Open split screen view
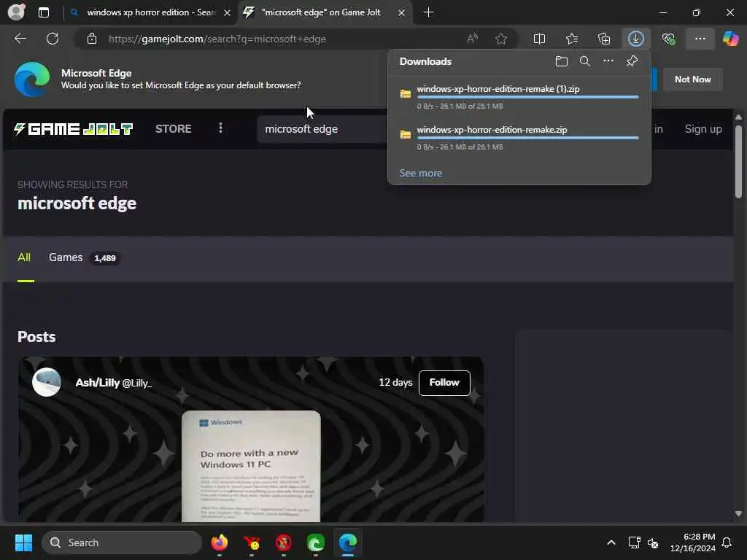 (539, 39)
